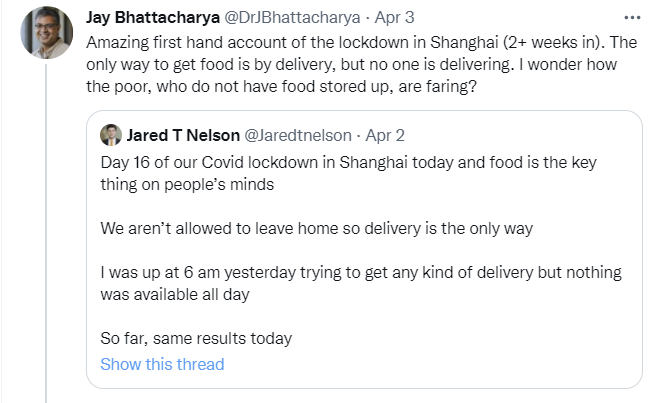Open Jay Bhattacharya's display name link
Viewport: 658px width, 403px height.
(x=153, y=19)
